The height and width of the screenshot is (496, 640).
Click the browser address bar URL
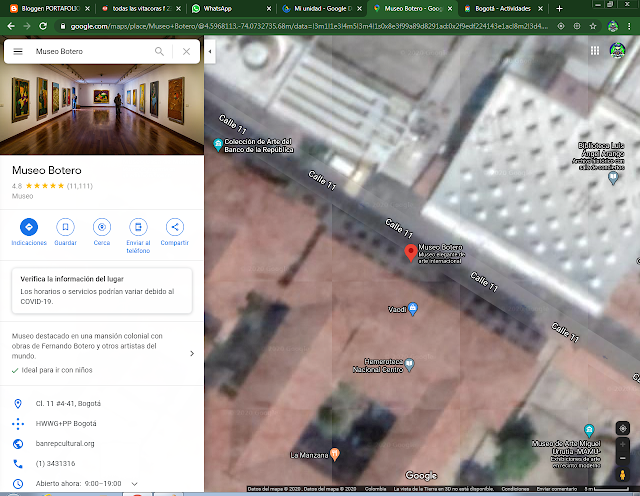pyautogui.click(x=309, y=26)
